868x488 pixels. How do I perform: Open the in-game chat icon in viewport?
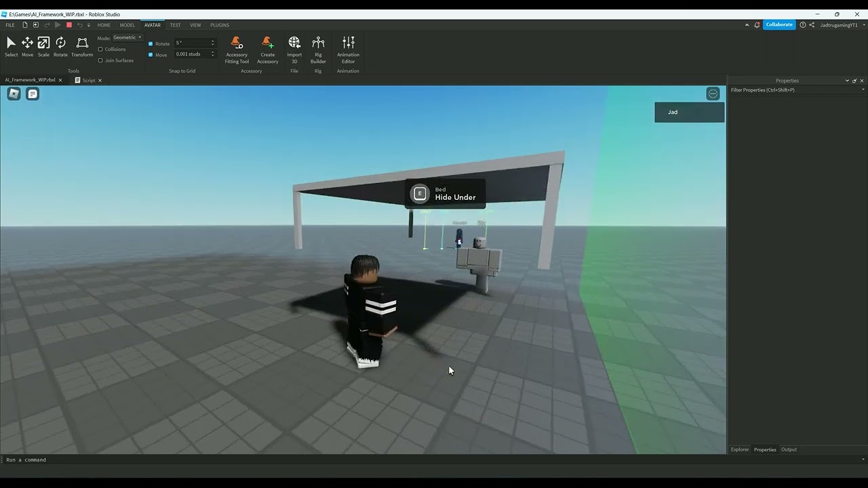click(x=33, y=94)
